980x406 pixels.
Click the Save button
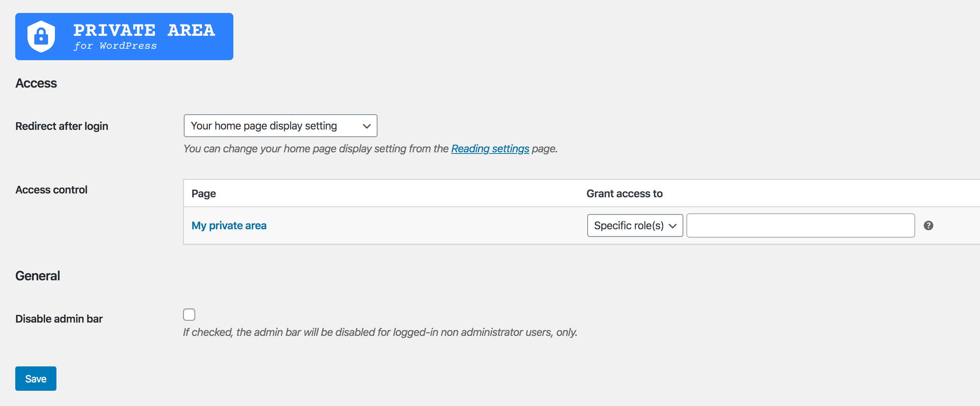[x=36, y=379]
